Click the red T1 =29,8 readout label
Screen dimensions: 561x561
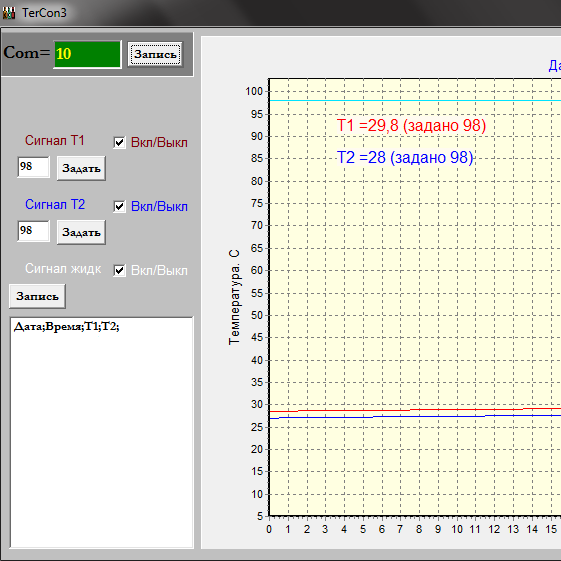tap(411, 126)
